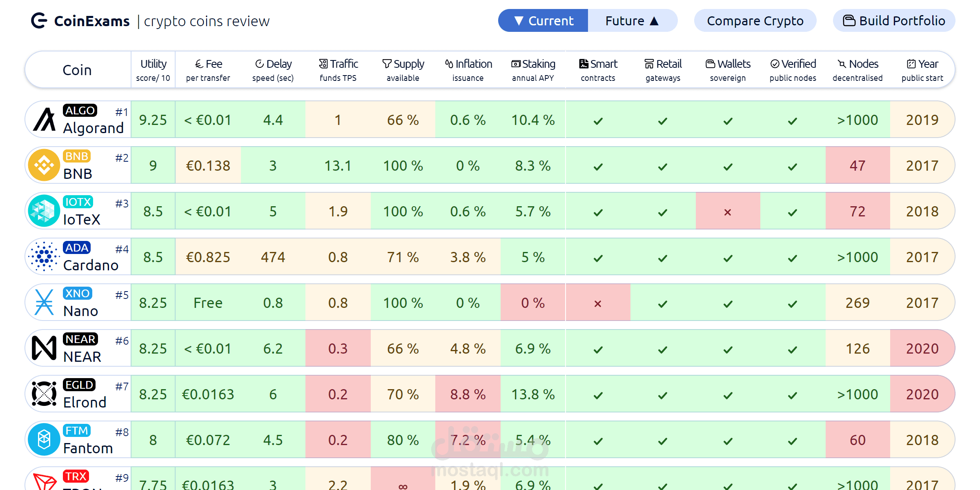Click the EGLD ticker badge
980x490 pixels.
tap(79, 385)
